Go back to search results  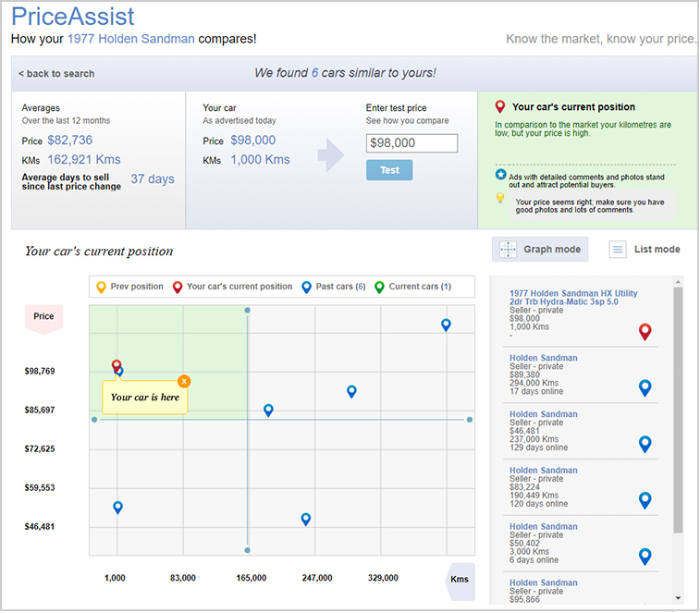pyautogui.click(x=56, y=74)
